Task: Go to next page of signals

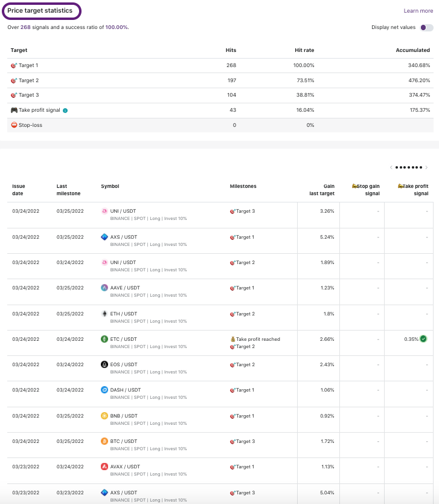Action: click(427, 167)
